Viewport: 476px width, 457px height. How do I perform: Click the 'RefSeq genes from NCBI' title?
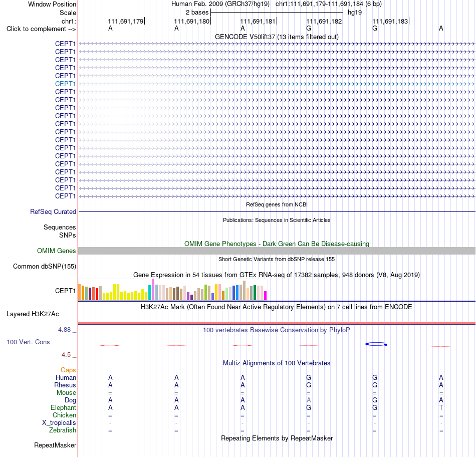277,204
